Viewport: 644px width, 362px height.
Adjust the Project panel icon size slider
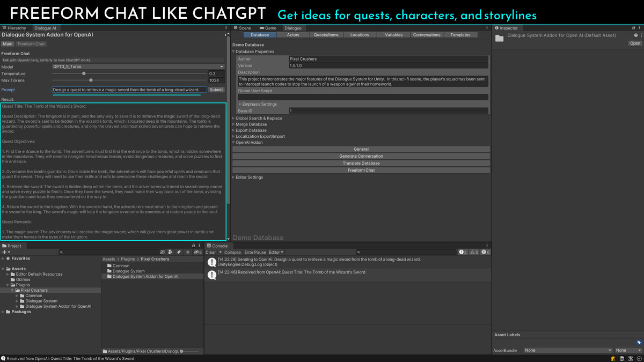(182, 351)
